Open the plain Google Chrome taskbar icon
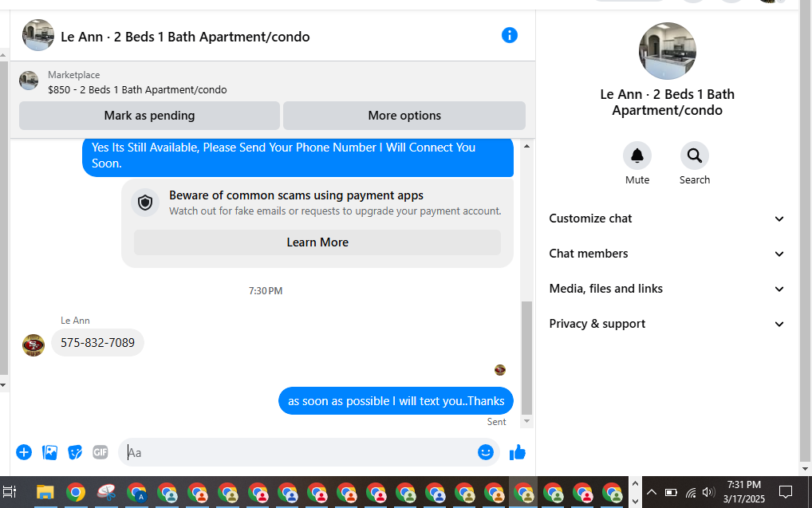This screenshot has width=812, height=508. [x=76, y=492]
